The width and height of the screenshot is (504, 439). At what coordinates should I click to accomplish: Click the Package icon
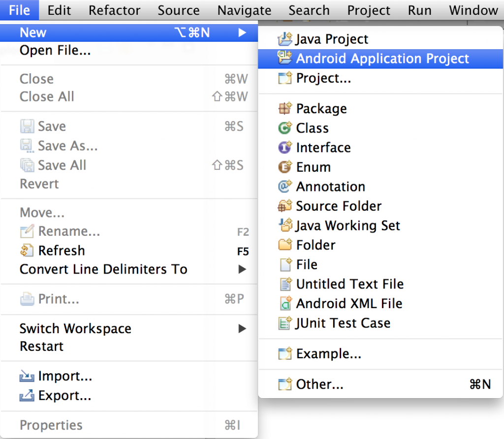click(285, 108)
